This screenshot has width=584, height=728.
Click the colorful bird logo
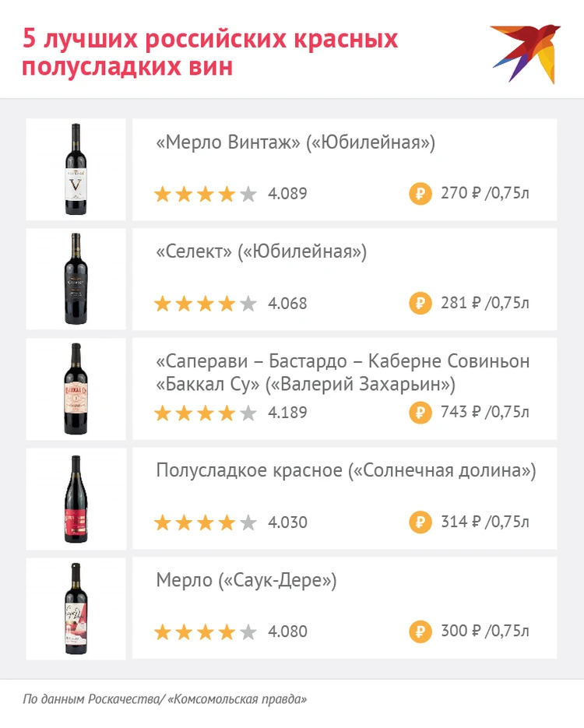tap(525, 53)
